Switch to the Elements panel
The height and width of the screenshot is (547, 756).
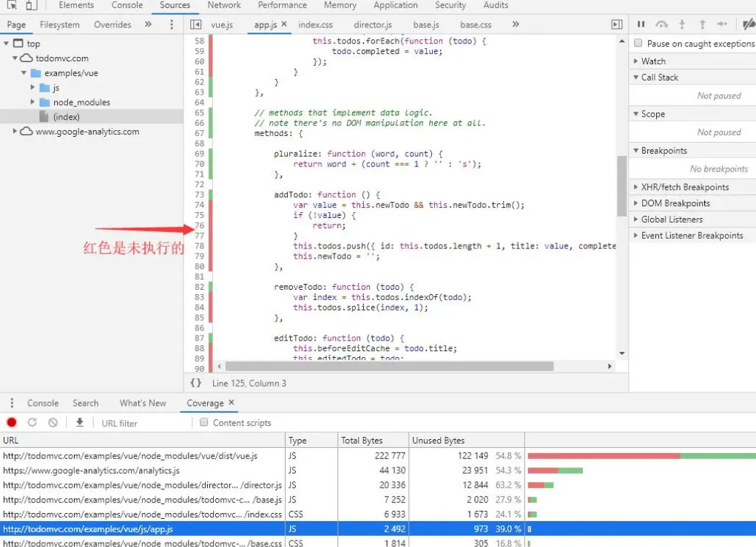point(76,5)
